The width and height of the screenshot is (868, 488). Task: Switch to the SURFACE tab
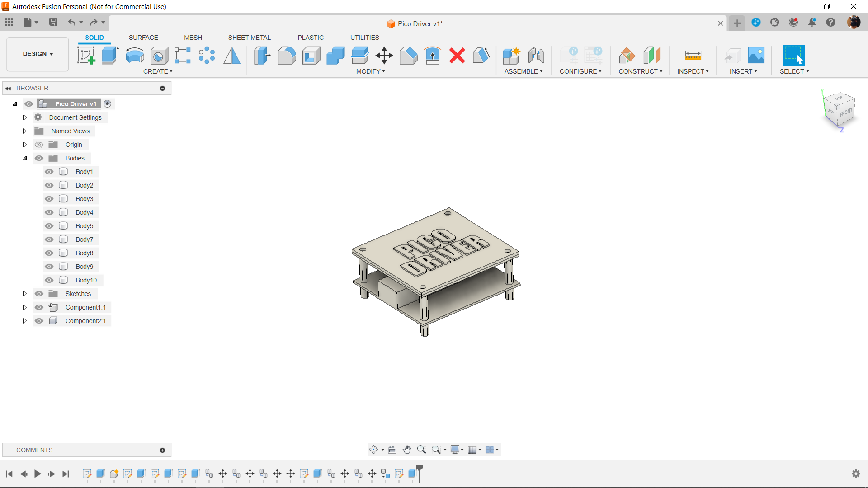click(x=143, y=38)
